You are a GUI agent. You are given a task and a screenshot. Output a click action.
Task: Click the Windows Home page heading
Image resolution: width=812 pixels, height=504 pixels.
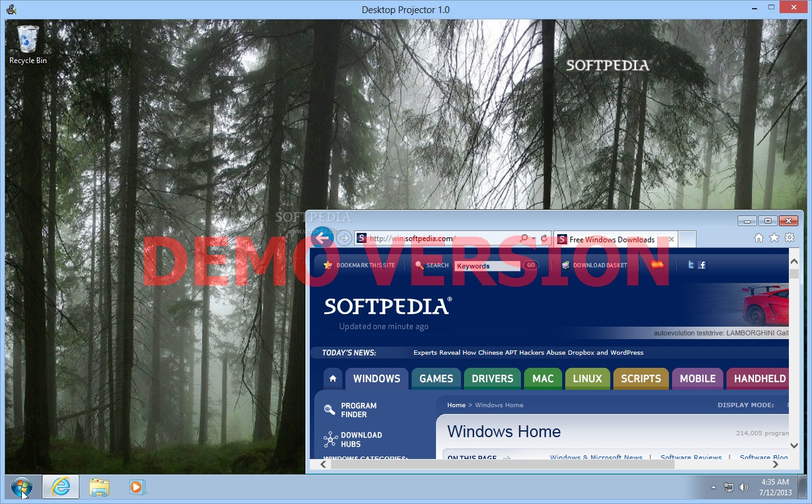[x=504, y=432]
